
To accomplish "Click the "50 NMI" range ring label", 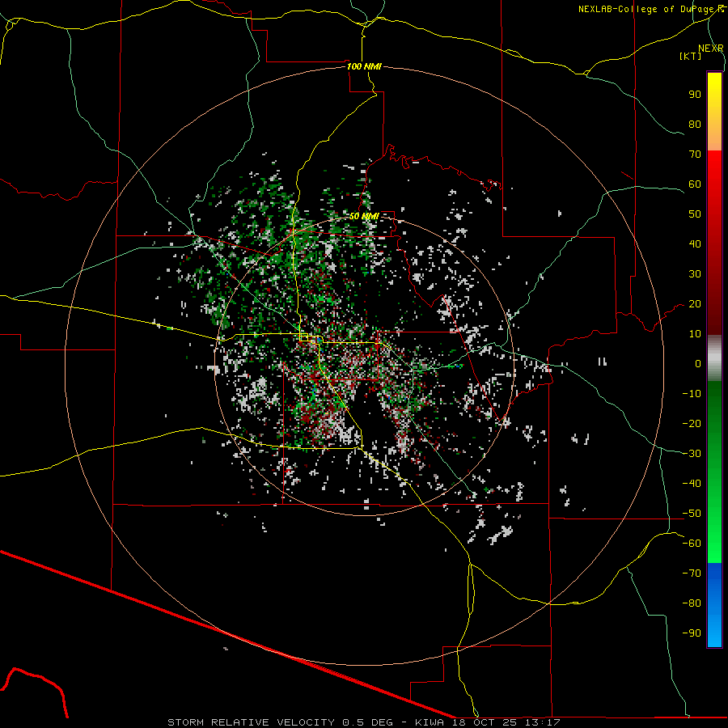I will (x=364, y=216).
